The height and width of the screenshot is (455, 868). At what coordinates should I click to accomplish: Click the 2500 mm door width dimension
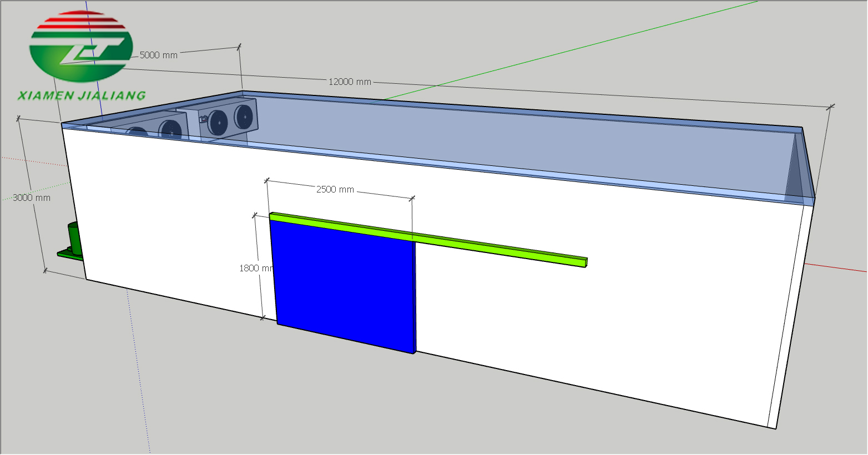(335, 189)
